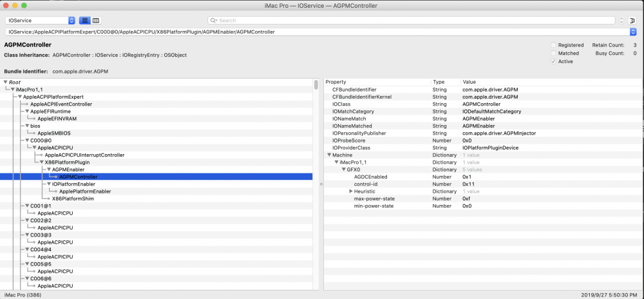The width and height of the screenshot is (644, 299).
Task: Open the IOService plane dropdown
Action: pos(40,21)
